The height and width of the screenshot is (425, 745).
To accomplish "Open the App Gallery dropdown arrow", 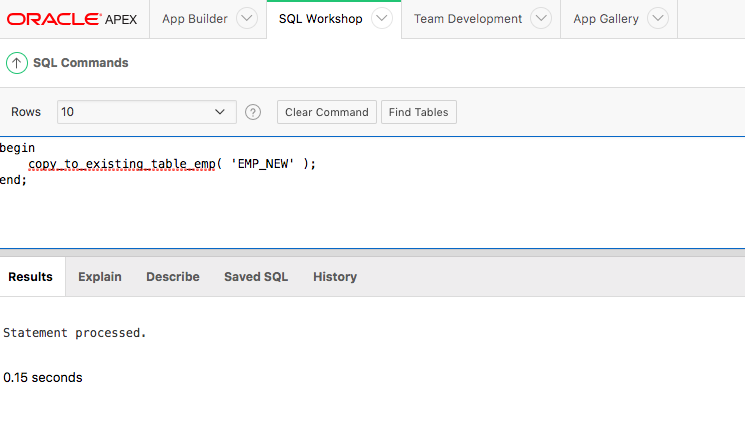I will (658, 19).
